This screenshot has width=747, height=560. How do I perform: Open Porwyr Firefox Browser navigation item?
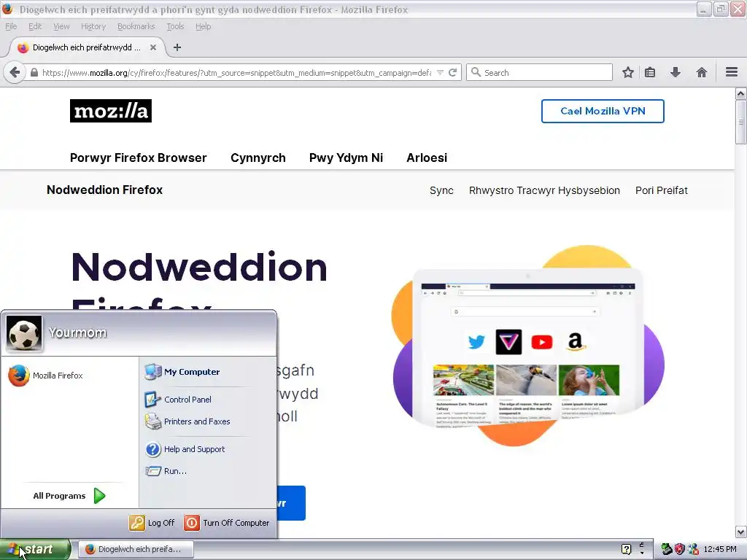pyautogui.click(x=138, y=157)
